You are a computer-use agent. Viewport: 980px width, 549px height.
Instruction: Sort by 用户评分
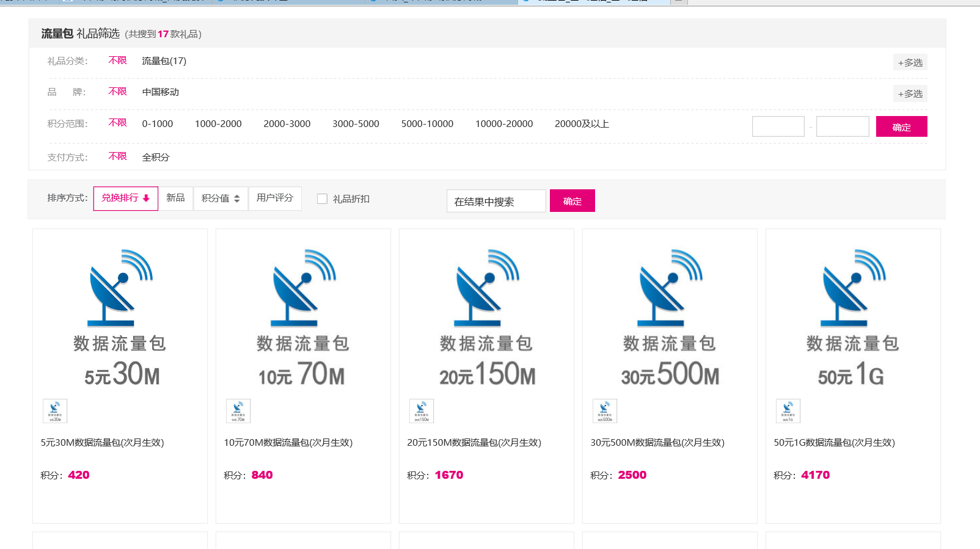pyautogui.click(x=275, y=198)
